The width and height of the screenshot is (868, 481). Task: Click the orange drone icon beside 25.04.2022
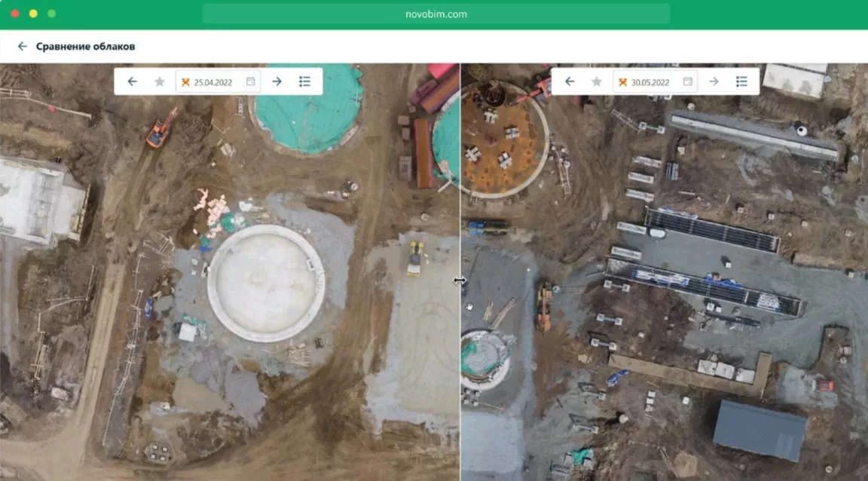[185, 82]
